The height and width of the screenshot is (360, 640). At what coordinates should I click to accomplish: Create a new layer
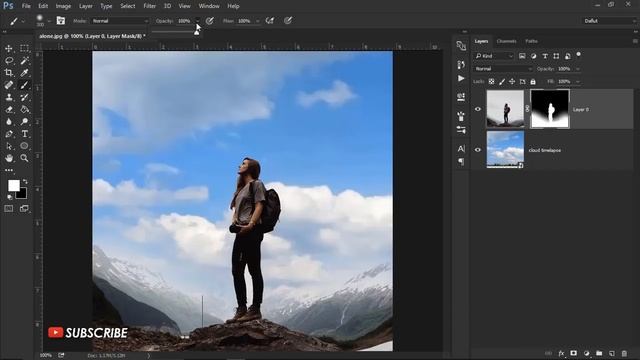click(611, 353)
